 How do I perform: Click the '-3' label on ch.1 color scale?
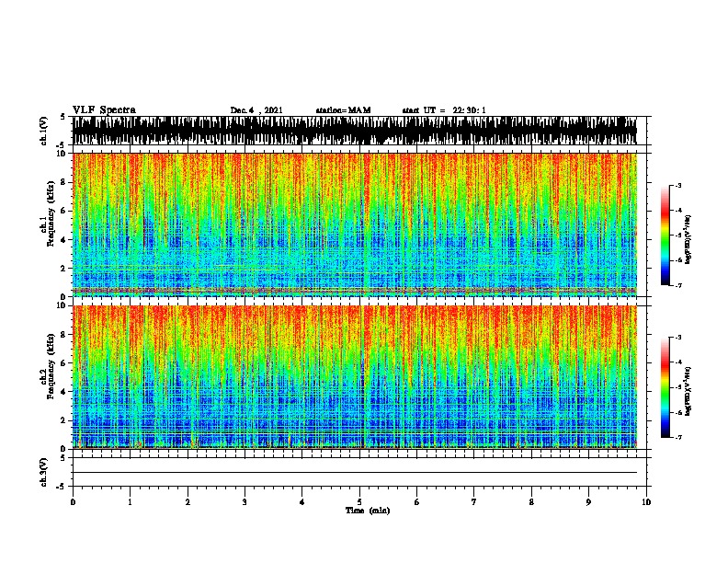point(678,186)
